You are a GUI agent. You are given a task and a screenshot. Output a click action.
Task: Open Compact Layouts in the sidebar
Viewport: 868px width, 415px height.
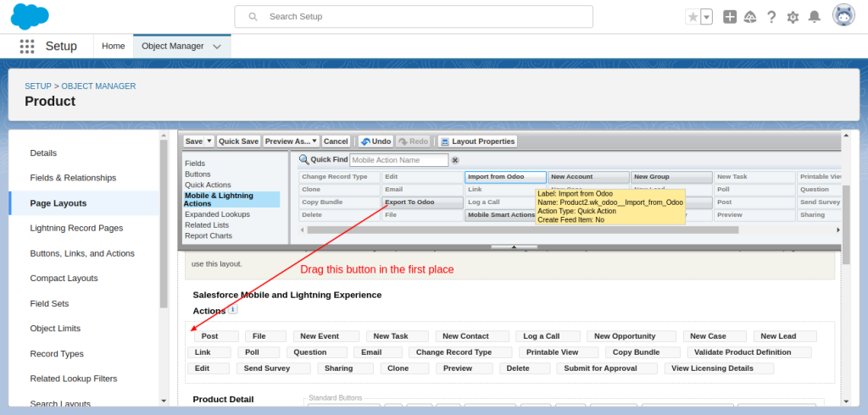pyautogui.click(x=64, y=279)
